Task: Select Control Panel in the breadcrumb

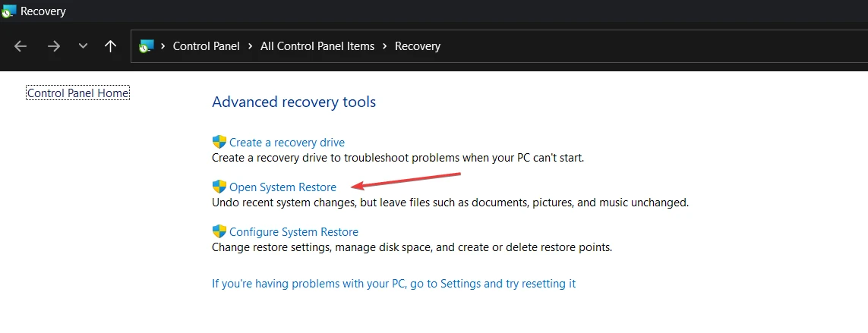Action: (x=207, y=46)
